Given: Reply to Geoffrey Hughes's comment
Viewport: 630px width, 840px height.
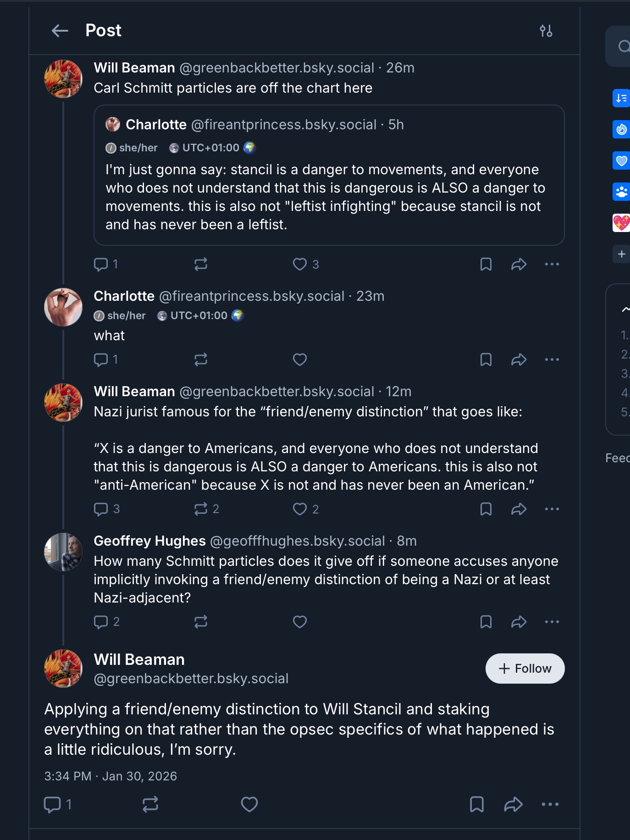Looking at the screenshot, I should [101, 622].
